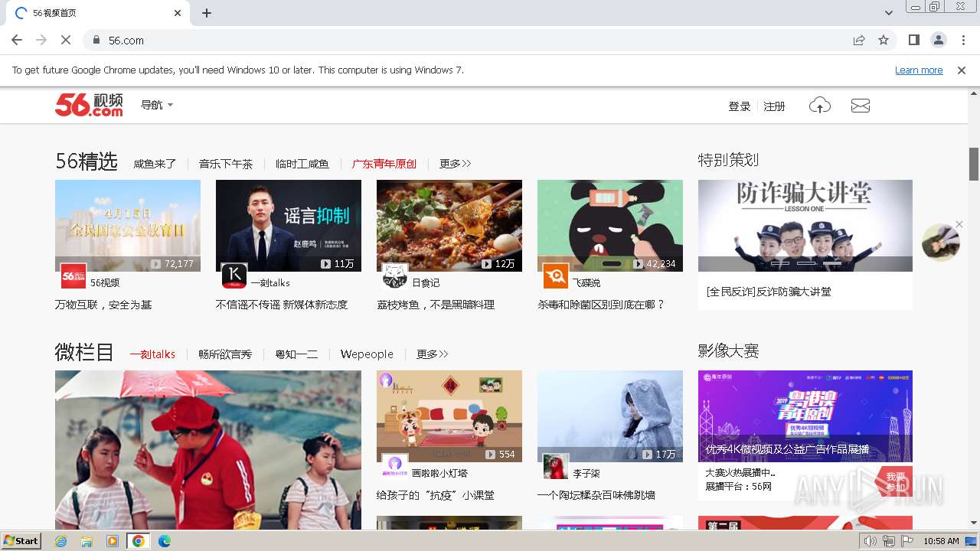The image size is (980, 551).
Task: Open a new browser tab
Action: coord(207,13)
